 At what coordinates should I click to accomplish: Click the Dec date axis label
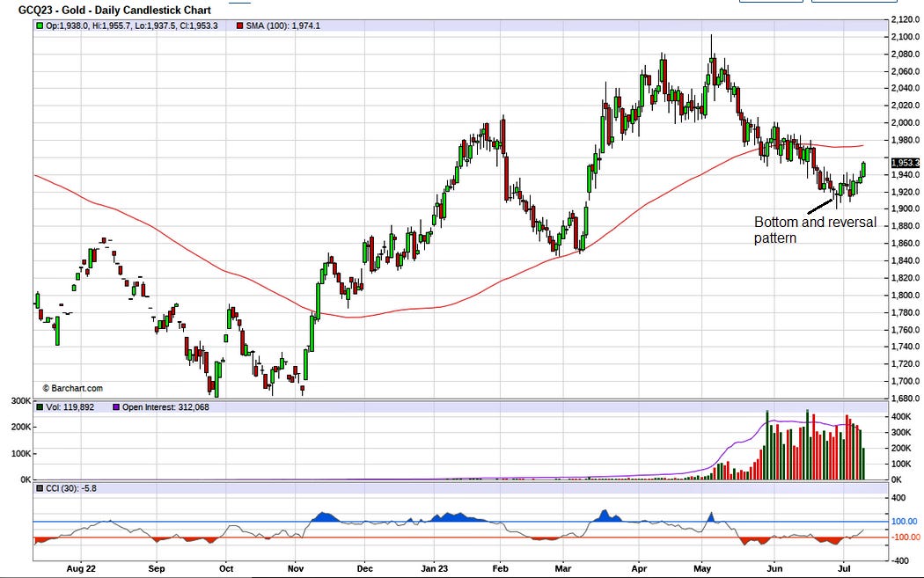[365, 568]
